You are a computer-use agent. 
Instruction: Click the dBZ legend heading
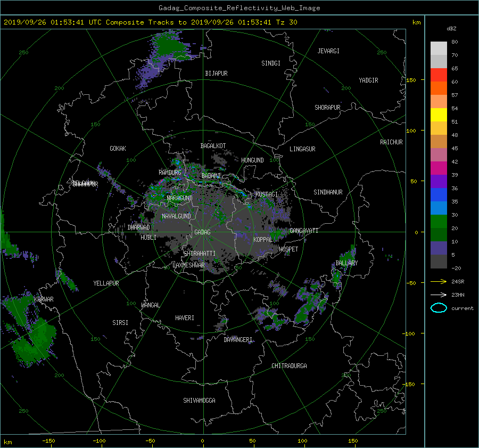pos(451,29)
